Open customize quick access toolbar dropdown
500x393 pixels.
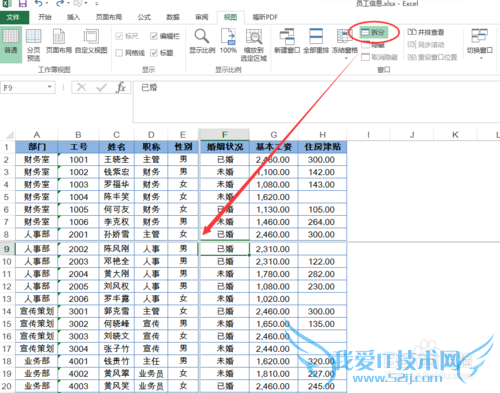pos(97,4)
